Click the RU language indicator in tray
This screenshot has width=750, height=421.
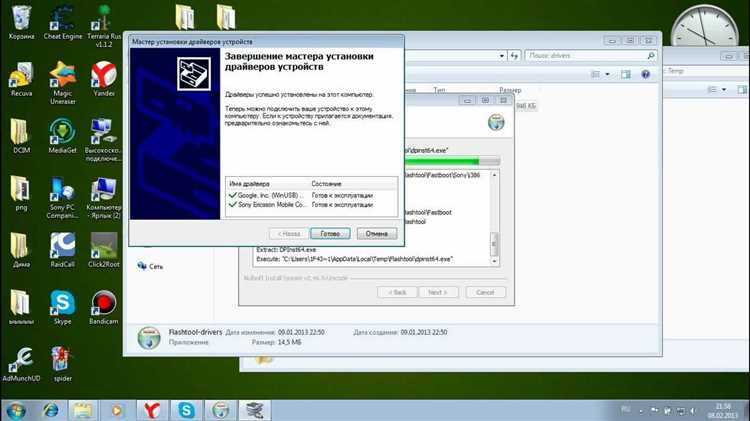(x=626, y=408)
